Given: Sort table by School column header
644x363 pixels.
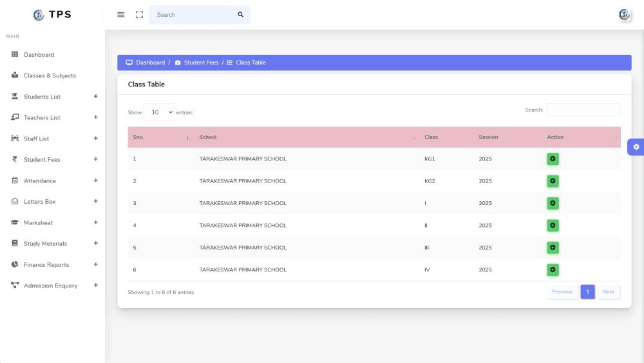Looking at the screenshot, I should click(307, 137).
